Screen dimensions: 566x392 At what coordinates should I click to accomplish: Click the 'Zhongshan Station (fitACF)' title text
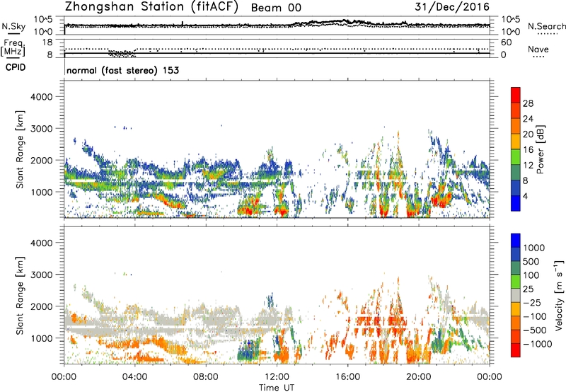pos(151,7)
